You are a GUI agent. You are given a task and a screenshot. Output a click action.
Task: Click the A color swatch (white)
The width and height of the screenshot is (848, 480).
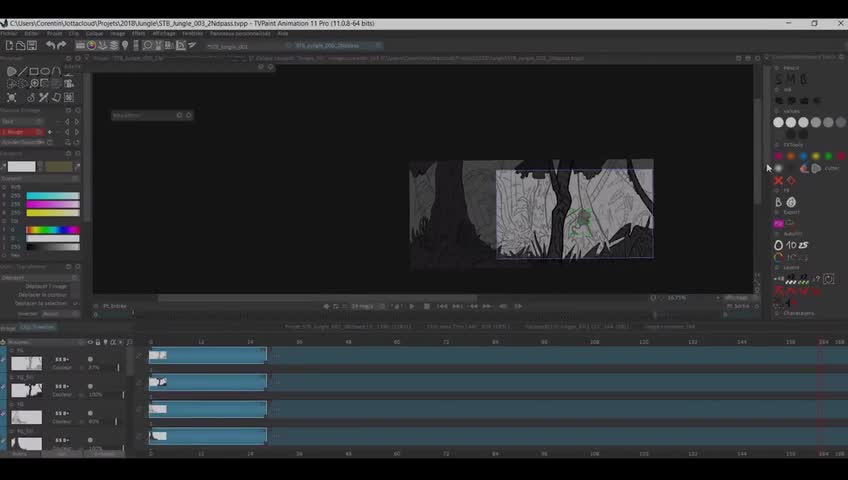click(22, 166)
